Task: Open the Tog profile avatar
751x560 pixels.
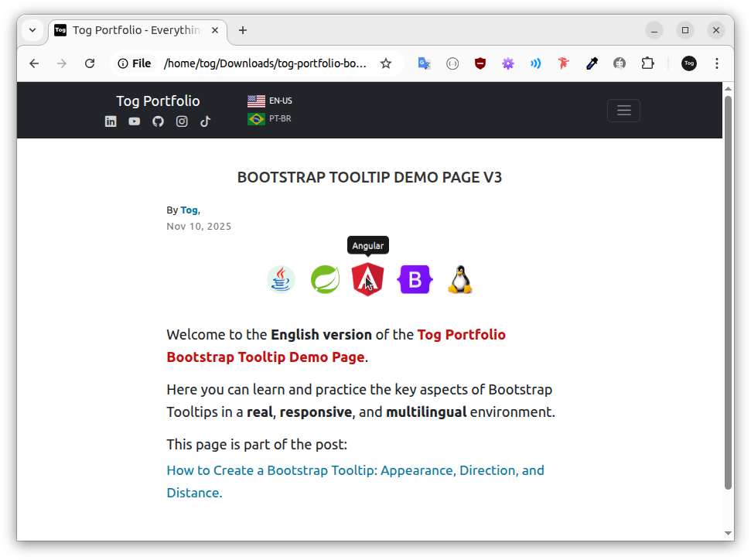Action: coord(688,63)
